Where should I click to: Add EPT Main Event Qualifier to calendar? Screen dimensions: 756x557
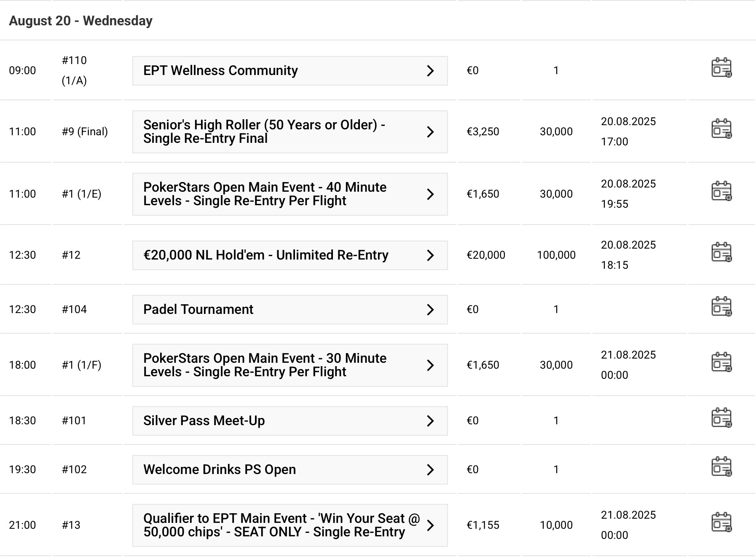[x=721, y=522]
